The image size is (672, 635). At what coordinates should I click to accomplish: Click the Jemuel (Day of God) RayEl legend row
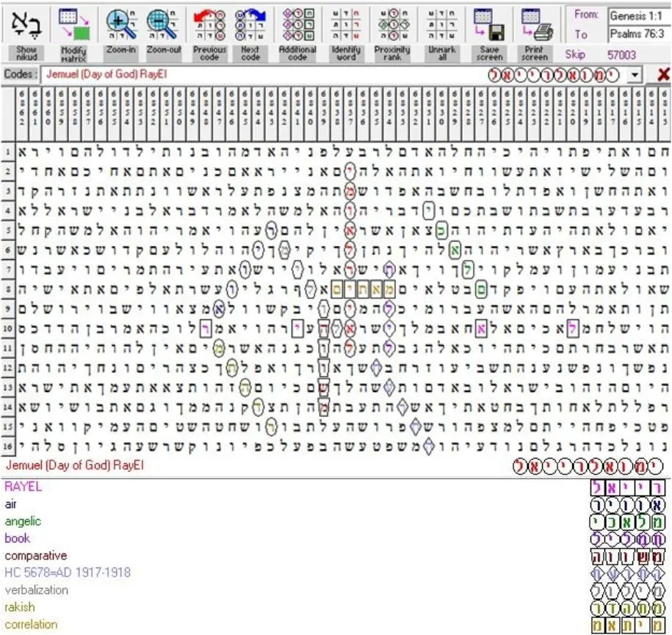(x=75, y=465)
